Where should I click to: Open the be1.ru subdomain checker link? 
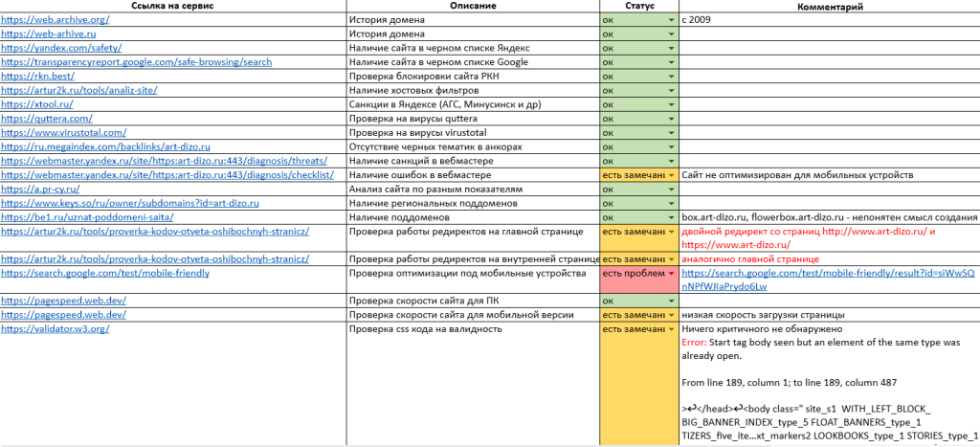coord(87,217)
